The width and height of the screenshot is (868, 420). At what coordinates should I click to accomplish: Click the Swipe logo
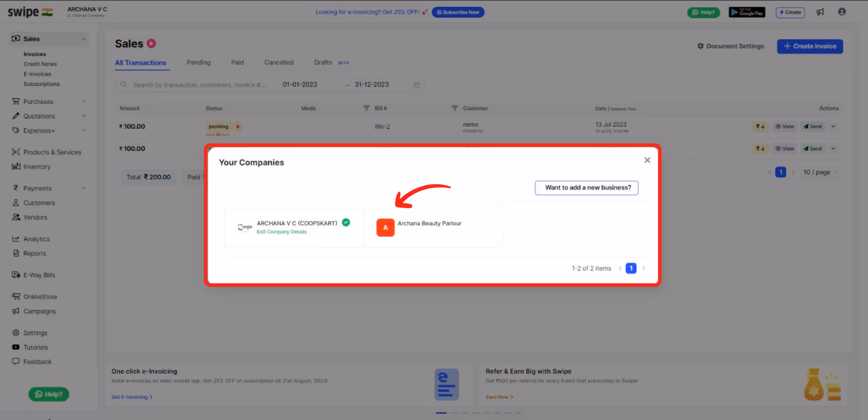(x=30, y=12)
